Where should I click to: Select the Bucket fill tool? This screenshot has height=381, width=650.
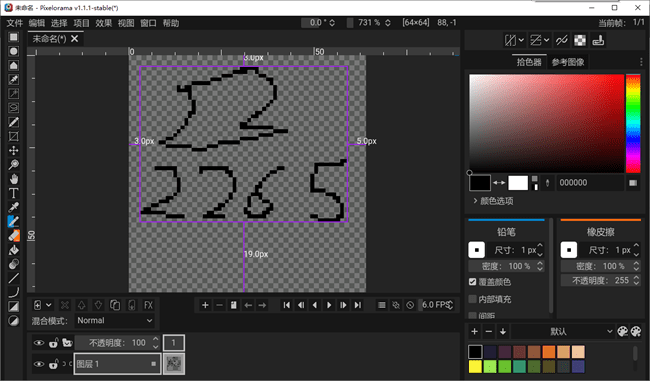click(13, 250)
